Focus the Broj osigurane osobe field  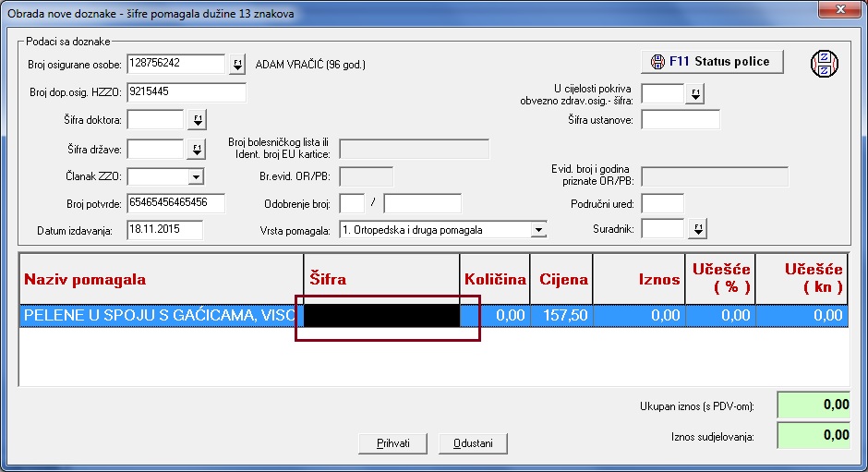click(x=176, y=63)
